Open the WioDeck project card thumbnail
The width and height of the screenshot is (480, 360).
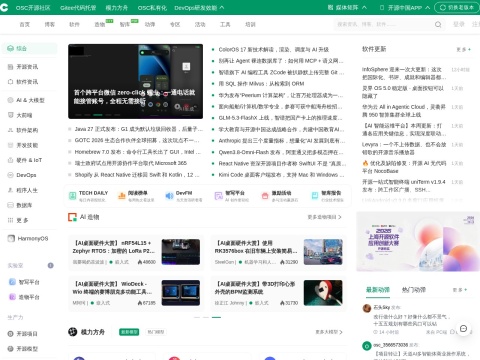tap(181, 293)
